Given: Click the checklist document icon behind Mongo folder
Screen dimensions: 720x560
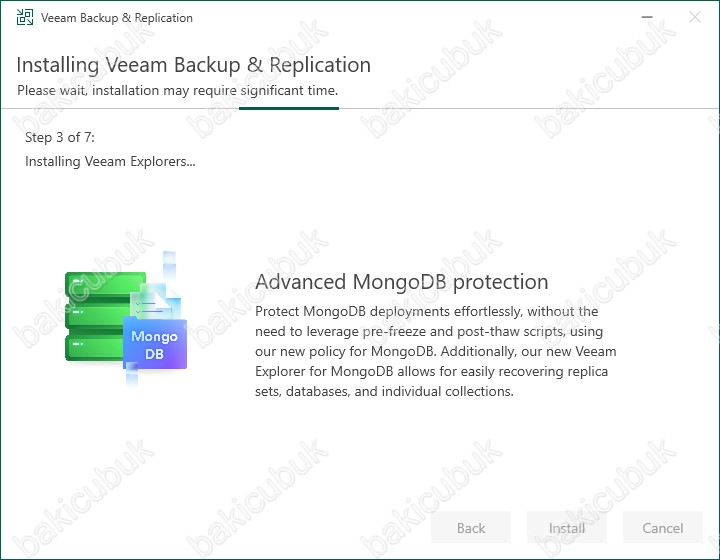Looking at the screenshot, I should pyautogui.click(x=155, y=301).
